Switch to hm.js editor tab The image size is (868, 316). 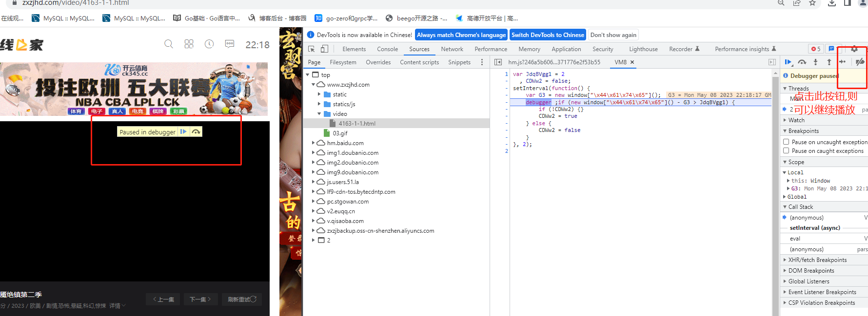point(554,62)
